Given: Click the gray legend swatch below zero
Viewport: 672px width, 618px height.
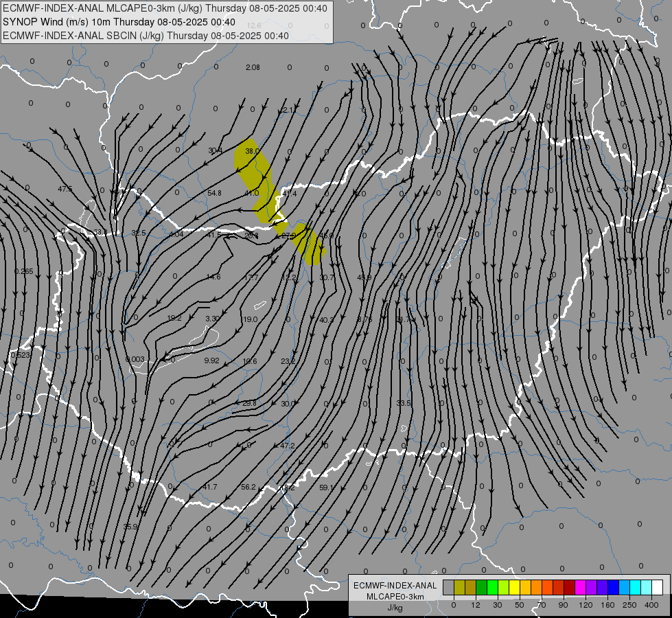Looking at the screenshot, I should coord(448,587).
